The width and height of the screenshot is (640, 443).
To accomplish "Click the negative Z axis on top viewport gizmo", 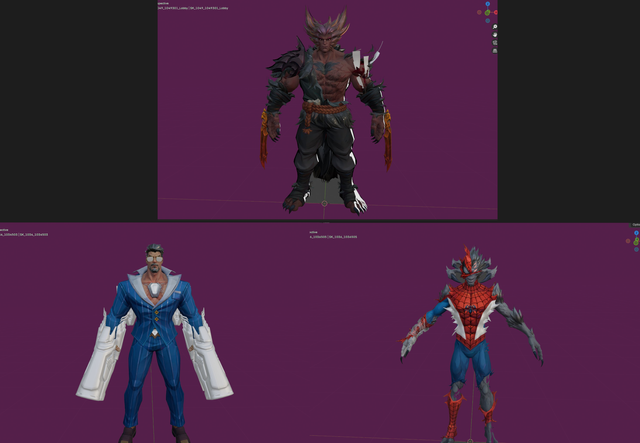I will (x=488, y=20).
